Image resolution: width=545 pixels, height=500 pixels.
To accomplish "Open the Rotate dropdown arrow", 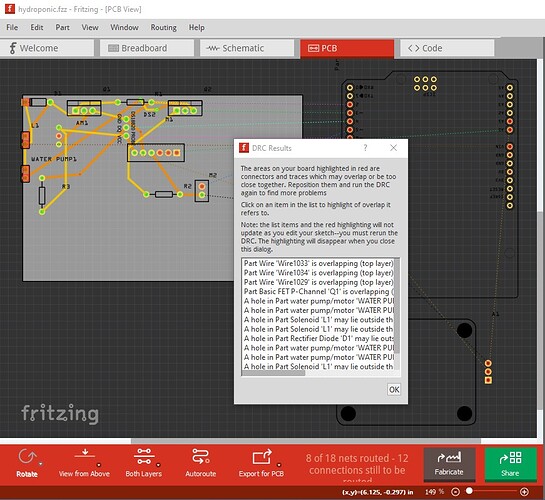I will (x=41, y=464).
